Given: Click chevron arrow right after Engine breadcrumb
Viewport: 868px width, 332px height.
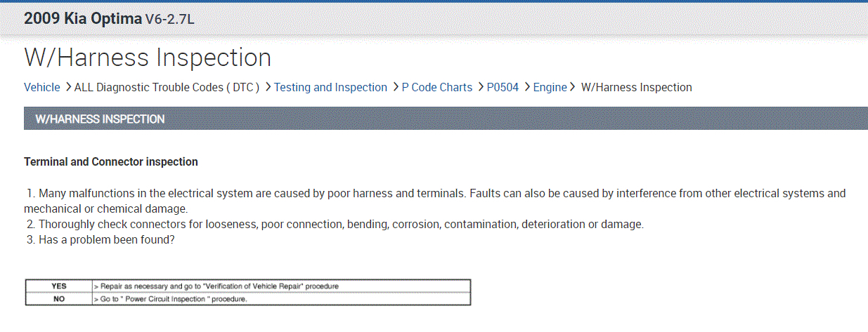Looking at the screenshot, I should click(x=573, y=87).
